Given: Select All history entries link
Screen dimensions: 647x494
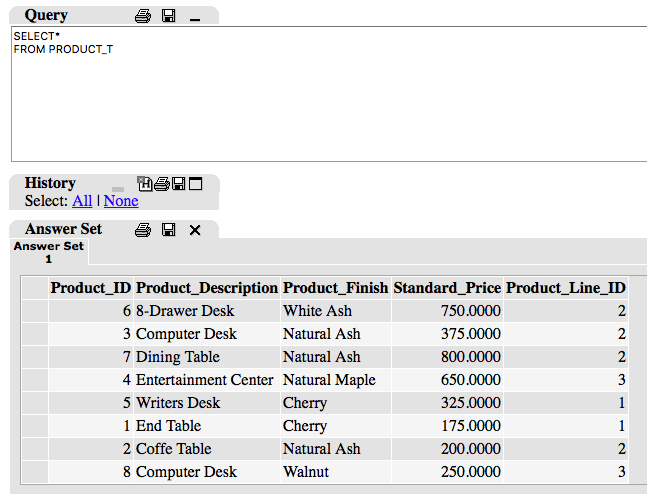Looking at the screenshot, I should tap(82, 201).
